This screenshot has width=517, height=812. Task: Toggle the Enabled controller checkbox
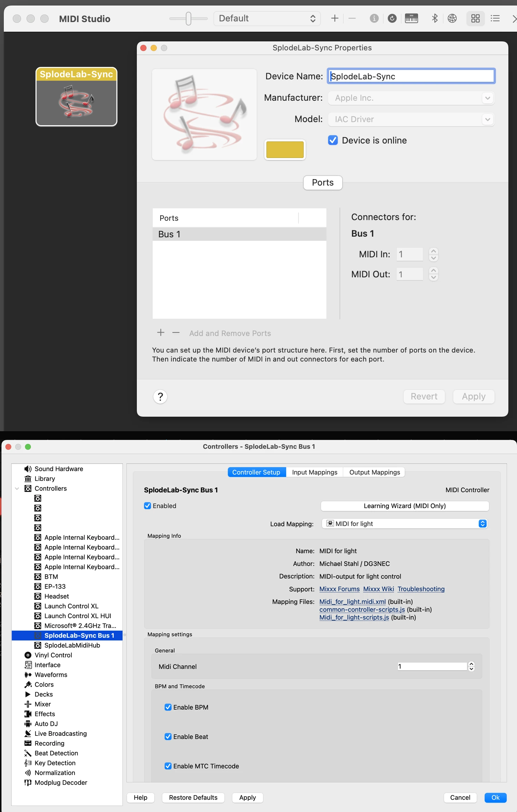[148, 506]
